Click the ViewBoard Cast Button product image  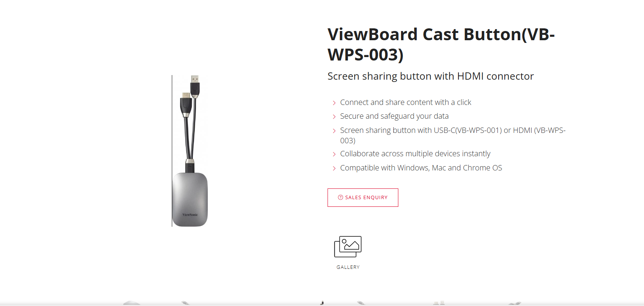[x=190, y=151]
